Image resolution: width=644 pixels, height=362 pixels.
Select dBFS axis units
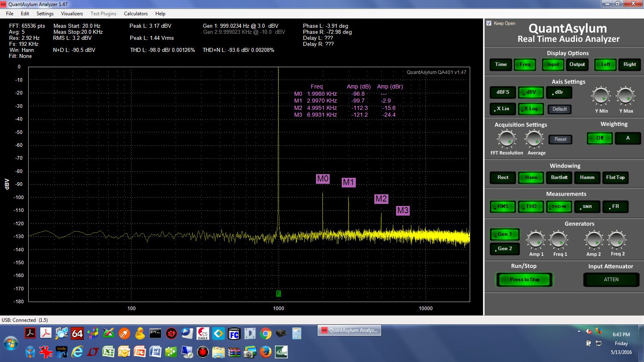tap(503, 92)
